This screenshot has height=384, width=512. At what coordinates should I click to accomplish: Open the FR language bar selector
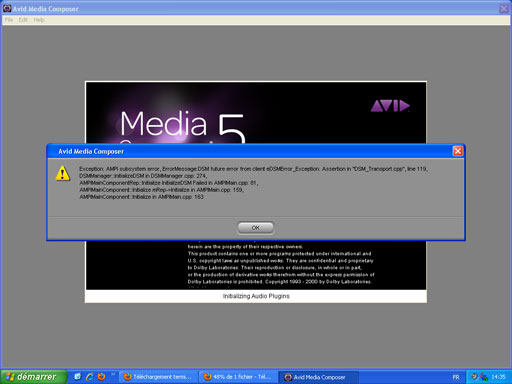[x=456, y=377]
